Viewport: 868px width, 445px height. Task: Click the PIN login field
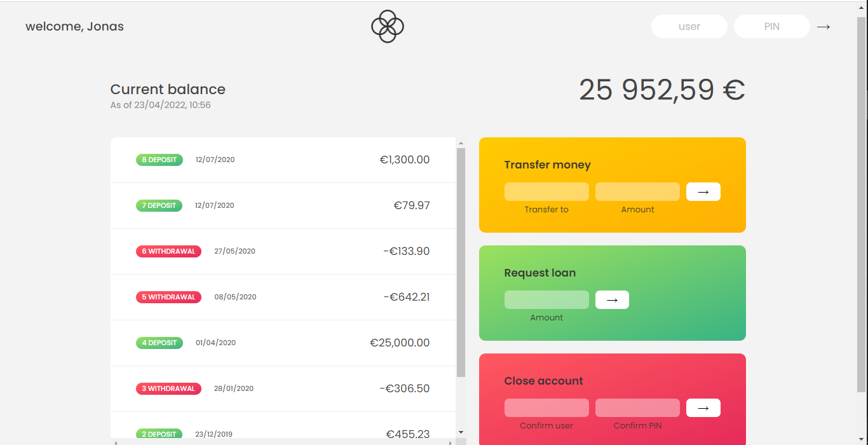(x=771, y=26)
